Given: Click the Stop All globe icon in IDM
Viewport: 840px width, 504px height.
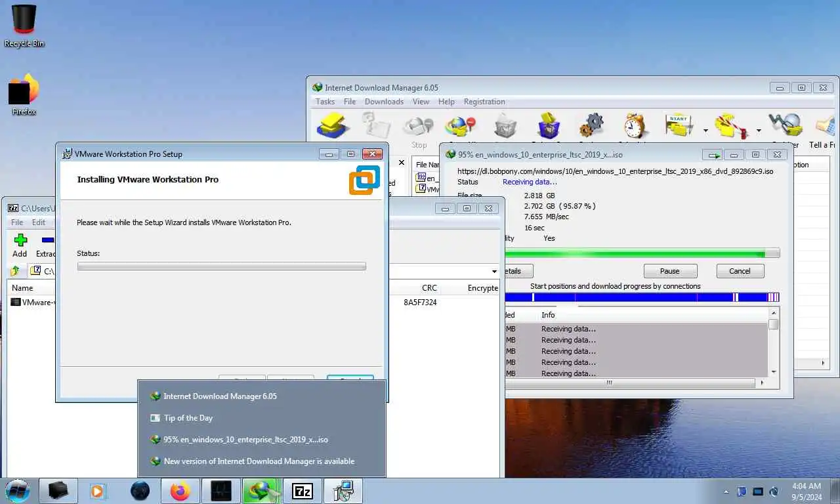Looking at the screenshot, I should point(461,125).
